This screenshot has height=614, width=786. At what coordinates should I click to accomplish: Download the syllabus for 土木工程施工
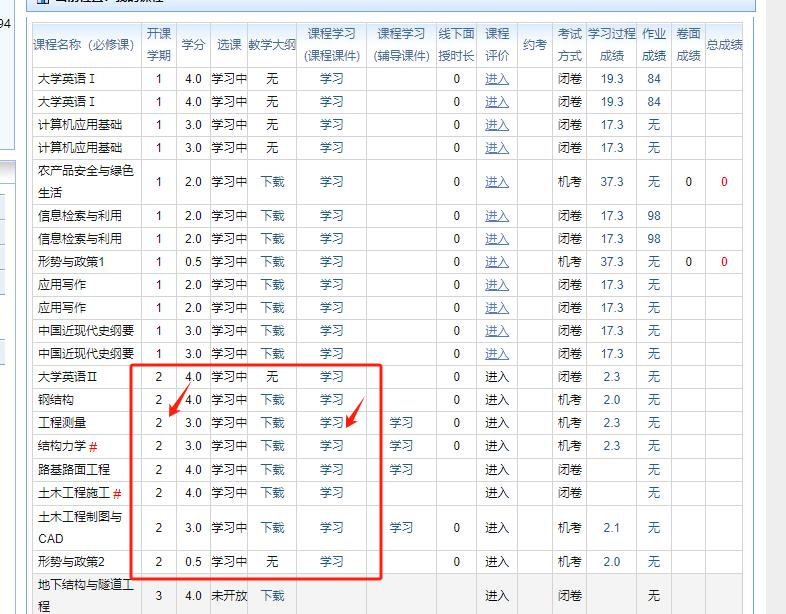pyautogui.click(x=272, y=492)
